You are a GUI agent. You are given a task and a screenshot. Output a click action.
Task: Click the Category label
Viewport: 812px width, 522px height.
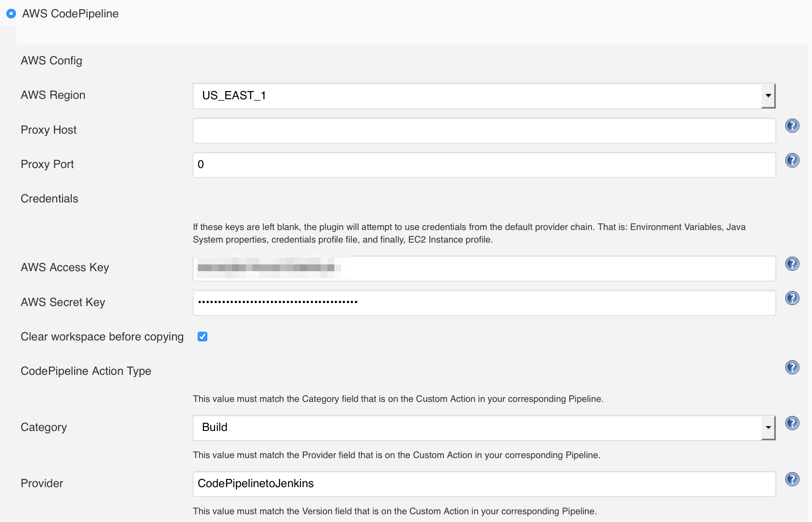(44, 427)
